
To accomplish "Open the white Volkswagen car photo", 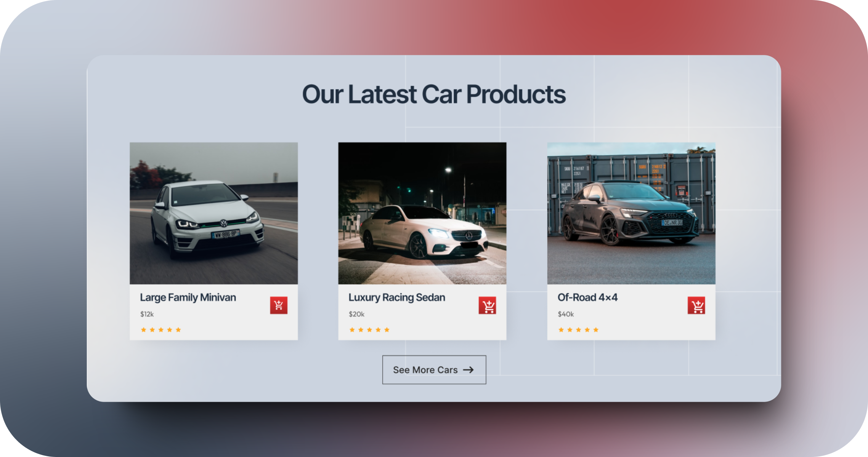I will click(214, 213).
